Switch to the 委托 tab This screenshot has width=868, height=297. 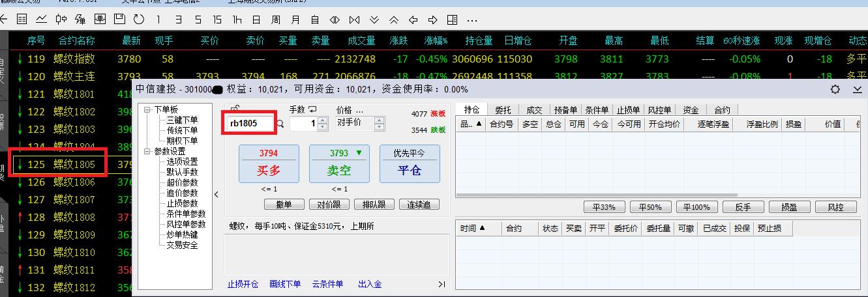[503, 110]
